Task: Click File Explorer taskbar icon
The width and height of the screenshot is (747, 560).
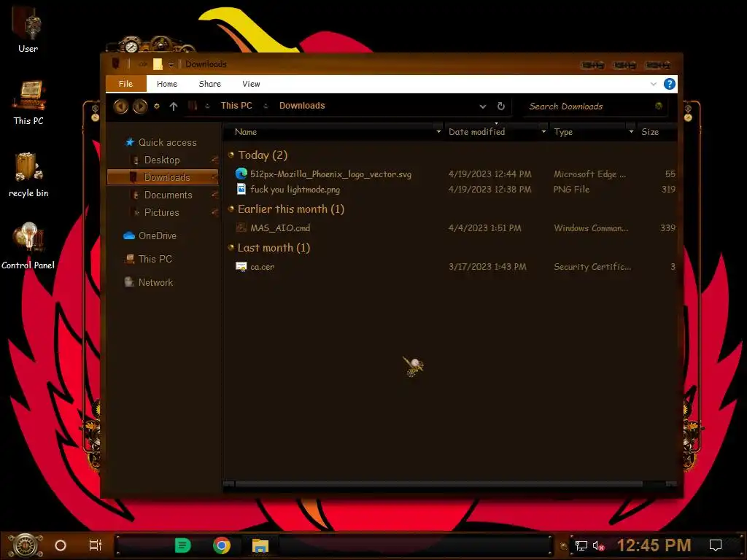Action: 260,545
